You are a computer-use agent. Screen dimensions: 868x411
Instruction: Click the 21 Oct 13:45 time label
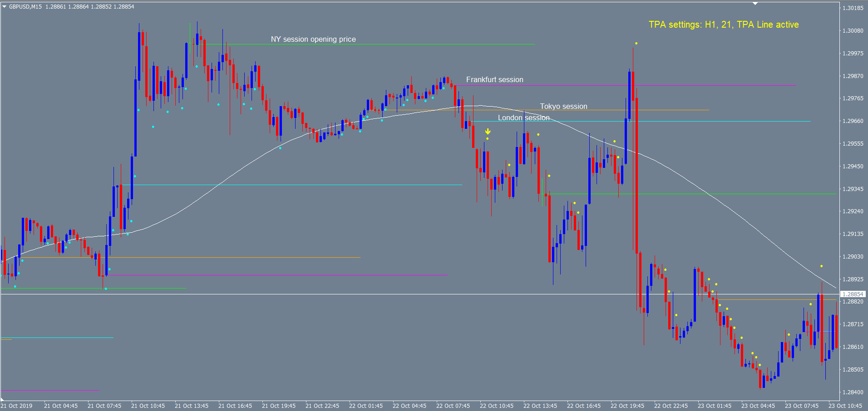click(x=192, y=406)
